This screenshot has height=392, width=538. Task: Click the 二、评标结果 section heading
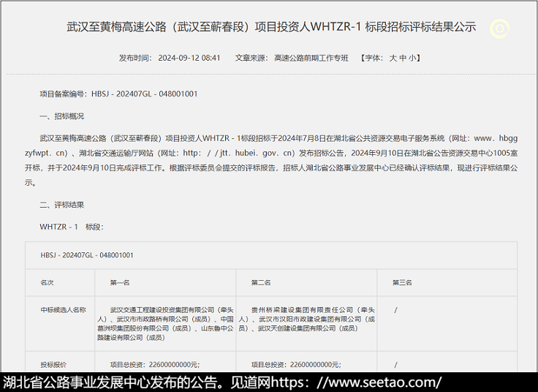[x=61, y=205]
